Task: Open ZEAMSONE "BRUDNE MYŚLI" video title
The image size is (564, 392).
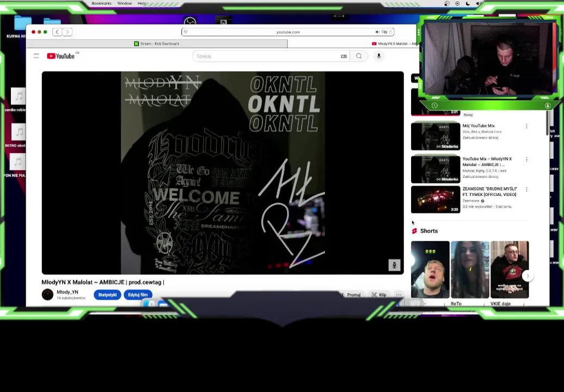Action: point(489,191)
